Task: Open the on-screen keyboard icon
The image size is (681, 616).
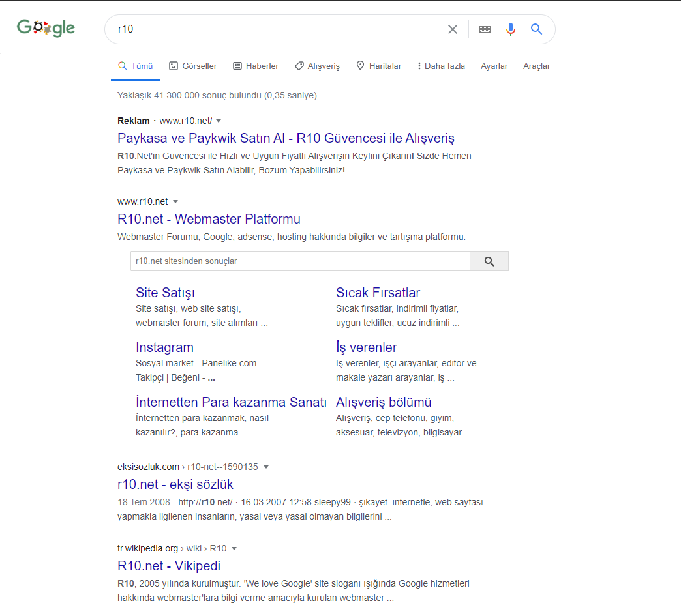Action: pos(485,29)
